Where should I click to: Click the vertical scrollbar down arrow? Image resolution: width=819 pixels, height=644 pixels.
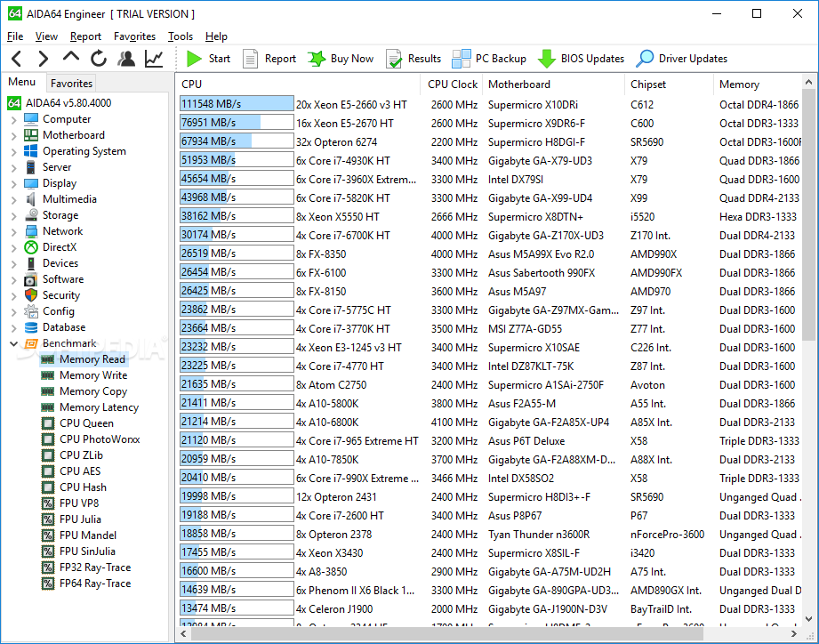tap(808, 619)
